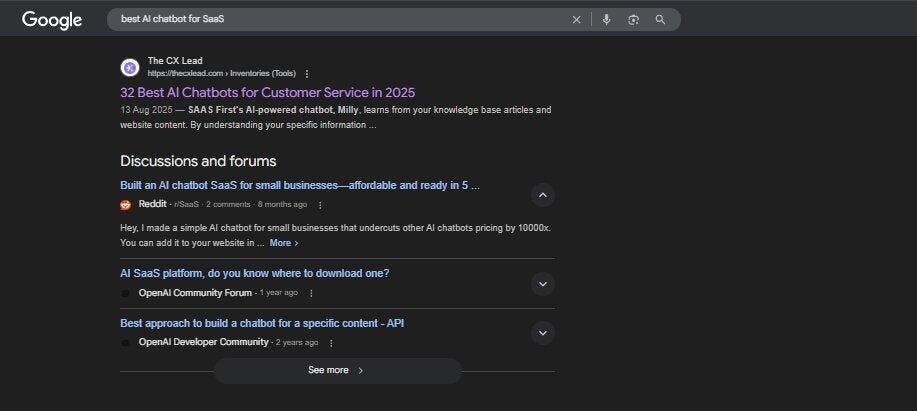This screenshot has height=411, width=917.
Task: Clear the search query with X icon
Action: (576, 20)
